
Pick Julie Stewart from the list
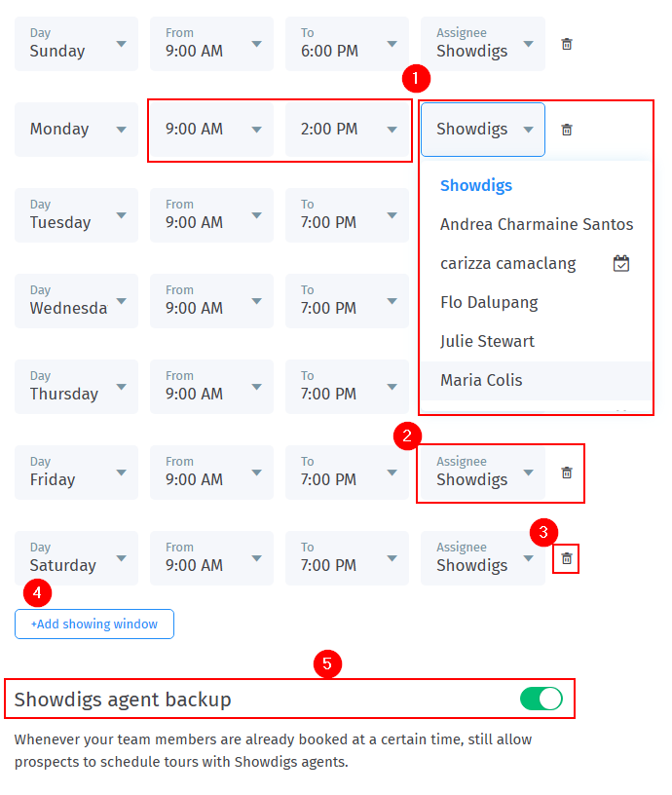coord(487,341)
